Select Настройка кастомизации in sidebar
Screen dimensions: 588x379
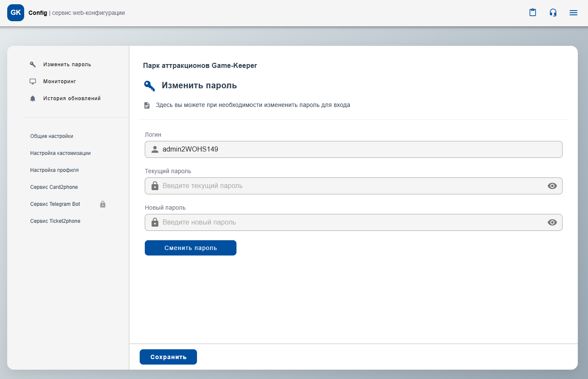point(60,153)
